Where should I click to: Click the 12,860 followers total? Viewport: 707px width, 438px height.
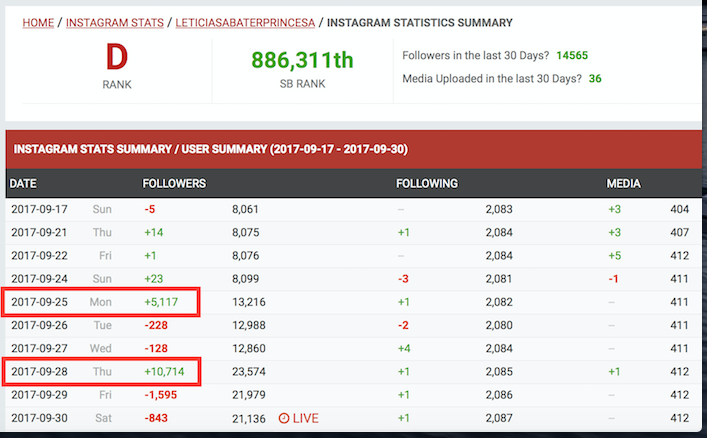click(249, 348)
